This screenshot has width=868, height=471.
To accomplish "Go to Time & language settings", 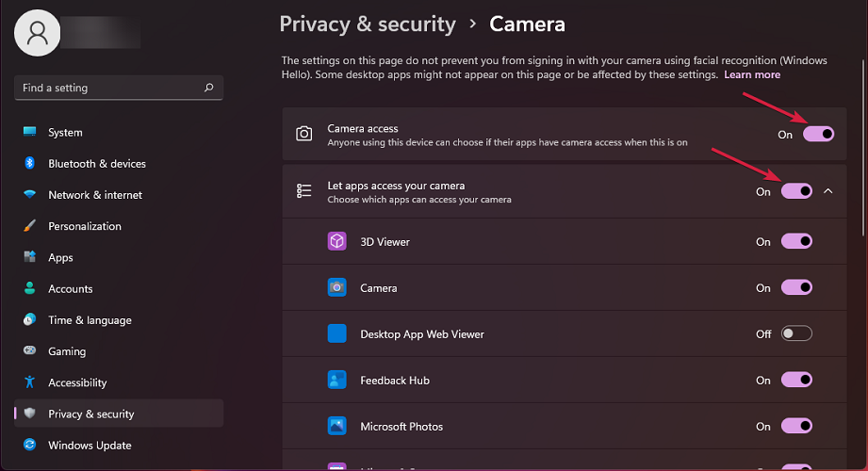I will pos(90,320).
